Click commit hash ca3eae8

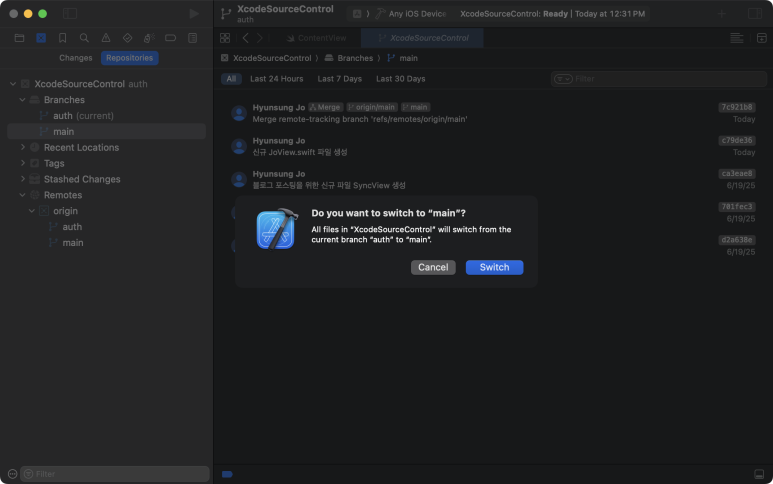[737, 173]
